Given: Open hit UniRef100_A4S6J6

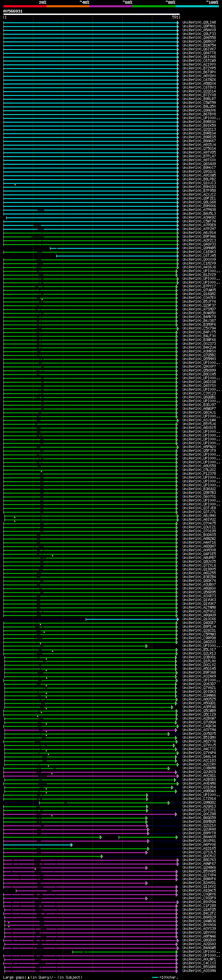Looking at the screenshot, I should (x=199, y=267).
